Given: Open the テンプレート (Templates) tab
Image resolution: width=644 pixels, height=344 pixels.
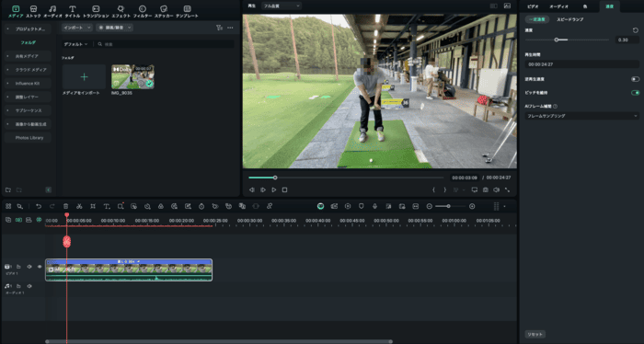Looking at the screenshot, I should (x=187, y=11).
